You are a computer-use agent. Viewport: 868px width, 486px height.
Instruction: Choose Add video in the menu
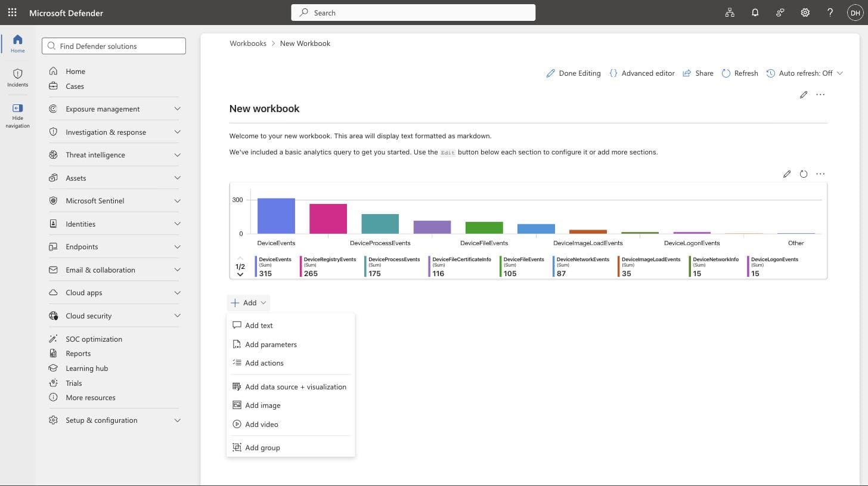click(x=291, y=425)
